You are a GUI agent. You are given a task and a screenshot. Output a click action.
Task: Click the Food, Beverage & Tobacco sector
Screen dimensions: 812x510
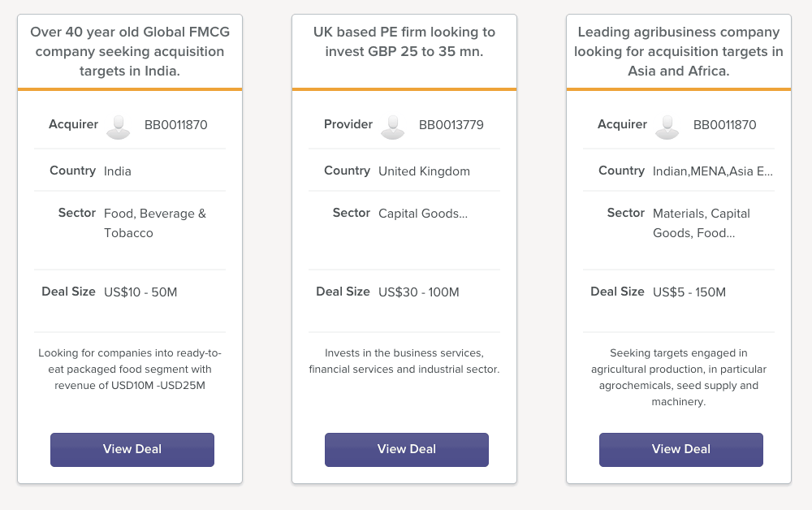[155, 223]
